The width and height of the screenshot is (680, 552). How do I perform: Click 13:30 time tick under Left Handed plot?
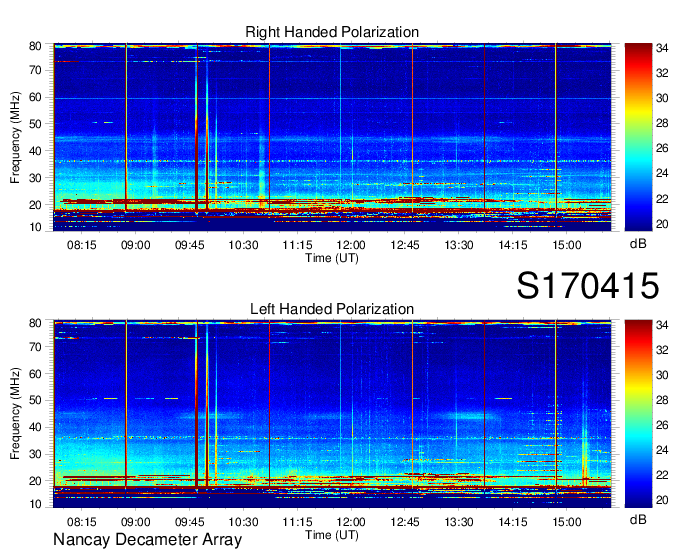[459, 522]
